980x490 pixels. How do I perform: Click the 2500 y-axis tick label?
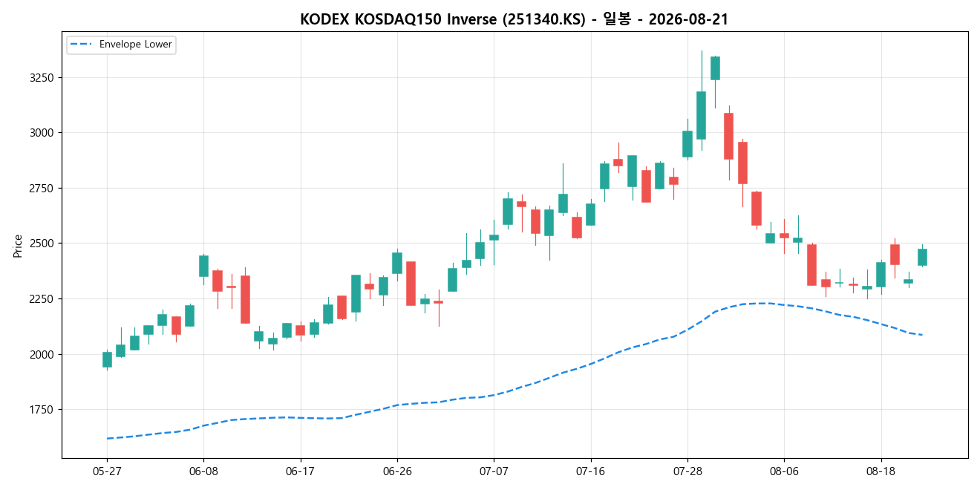point(42,244)
